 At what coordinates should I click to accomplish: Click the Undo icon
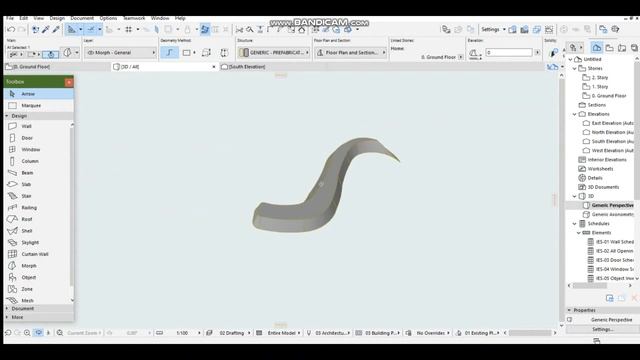[x=11, y=29]
